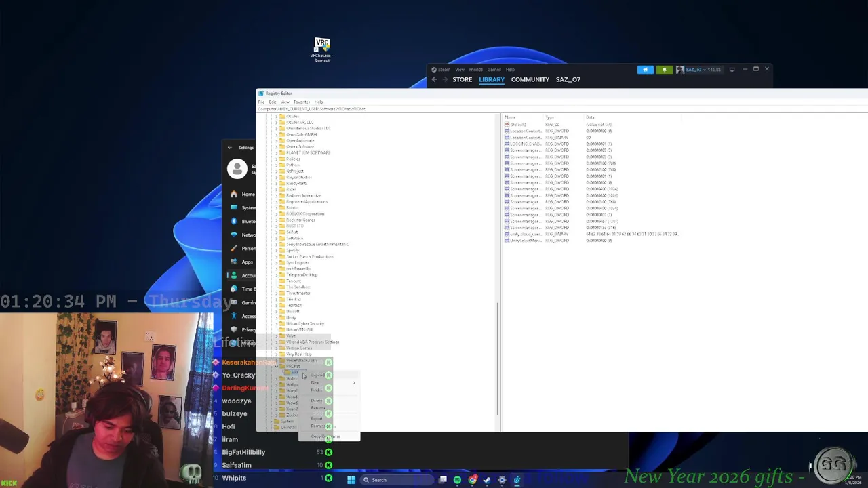Click the Roblox folder icon in registry tree
The image size is (868, 488).
click(282, 207)
